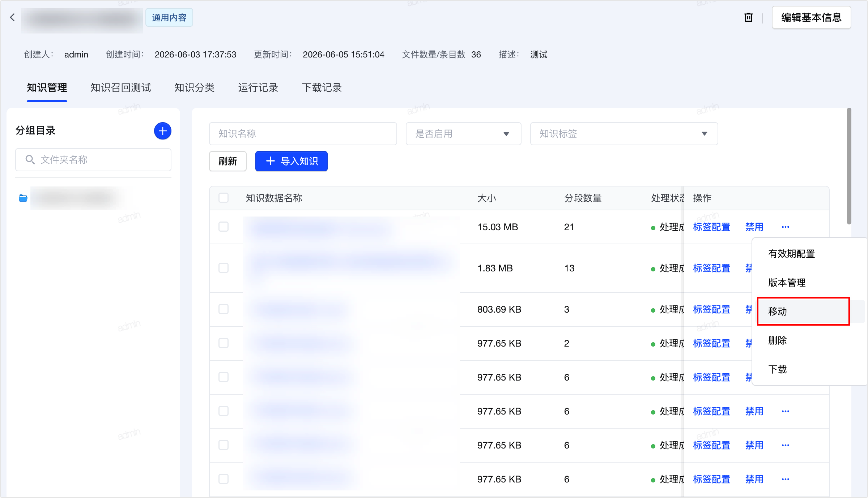Image resolution: width=868 pixels, height=498 pixels.
Task: Click the 15.03 MB size cell
Action: tap(498, 227)
